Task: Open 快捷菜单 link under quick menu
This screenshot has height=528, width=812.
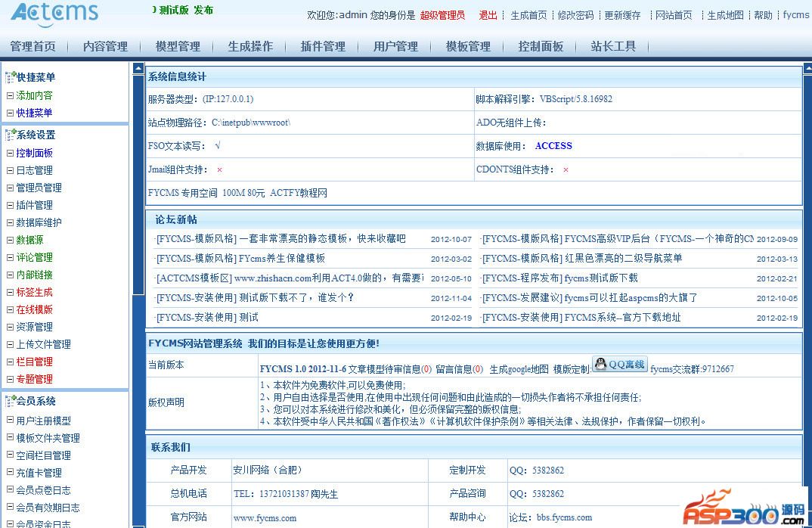Action: 34,113
